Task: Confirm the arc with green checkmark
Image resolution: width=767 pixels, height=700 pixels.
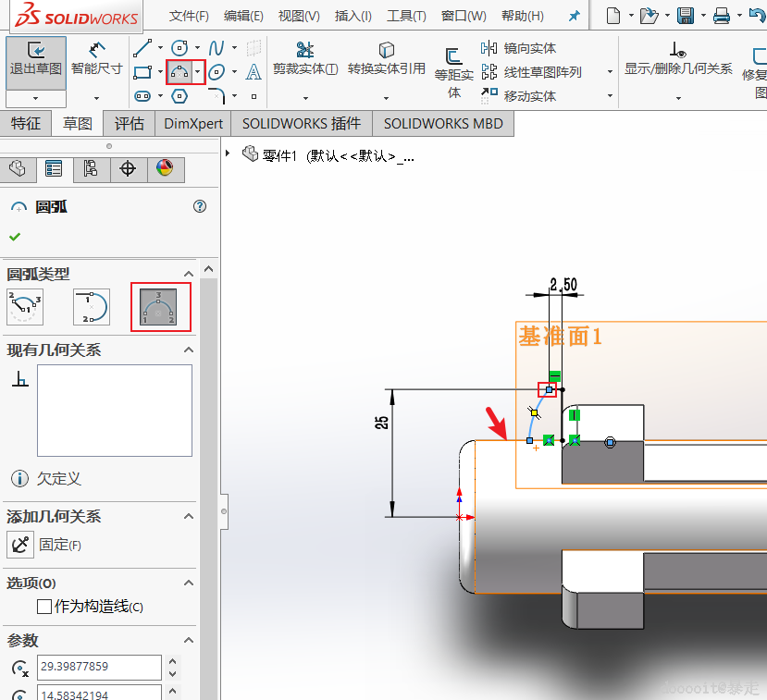Action: (15, 237)
